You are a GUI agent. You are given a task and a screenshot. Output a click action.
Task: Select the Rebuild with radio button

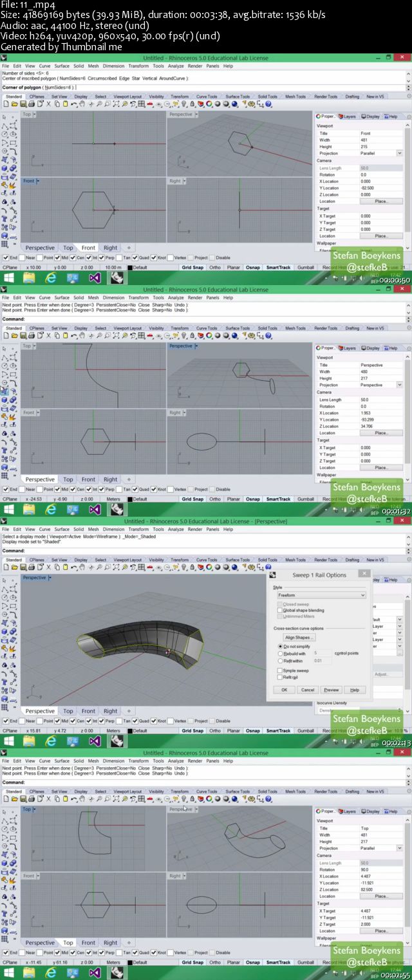click(x=280, y=653)
